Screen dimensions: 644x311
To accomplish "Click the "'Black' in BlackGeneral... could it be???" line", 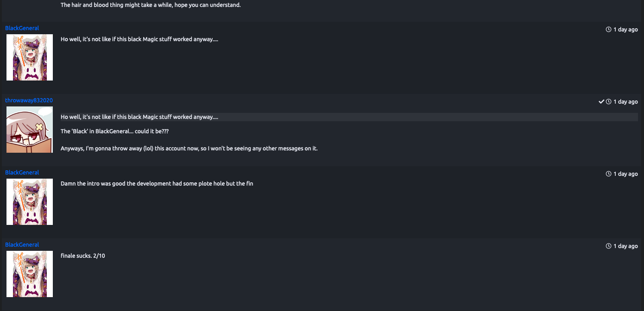I will click(115, 131).
